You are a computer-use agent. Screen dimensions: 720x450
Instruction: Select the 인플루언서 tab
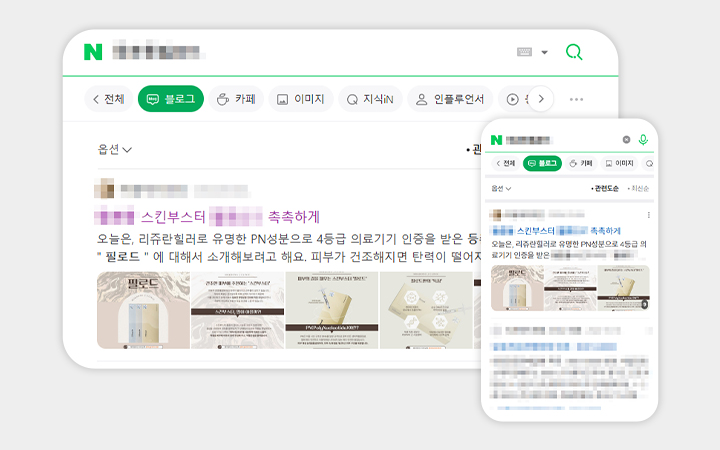pyautogui.click(x=450, y=99)
